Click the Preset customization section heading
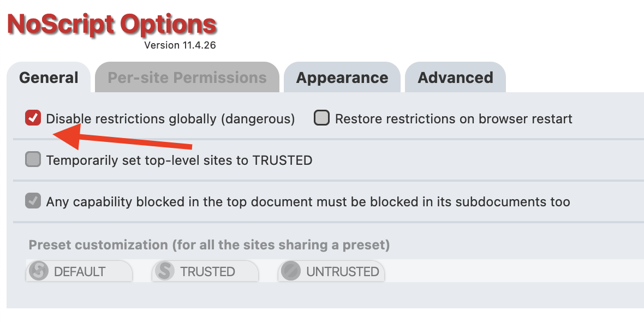 tap(209, 245)
